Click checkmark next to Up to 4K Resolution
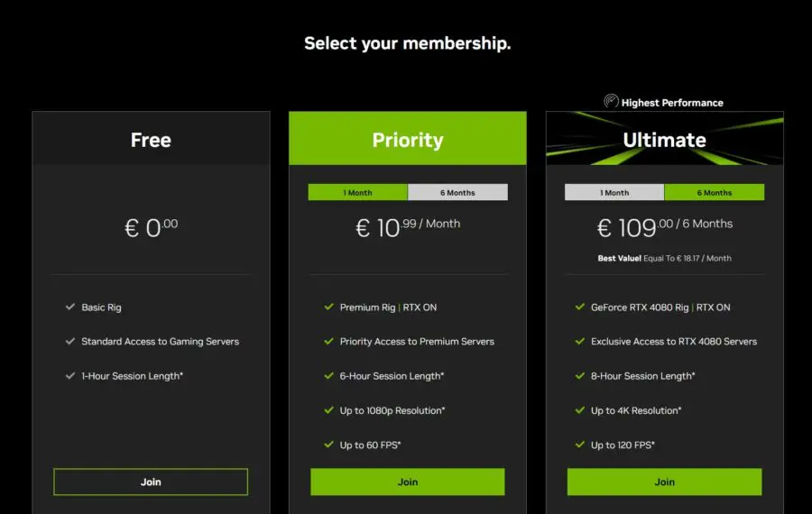This screenshot has height=514, width=812. (x=579, y=410)
